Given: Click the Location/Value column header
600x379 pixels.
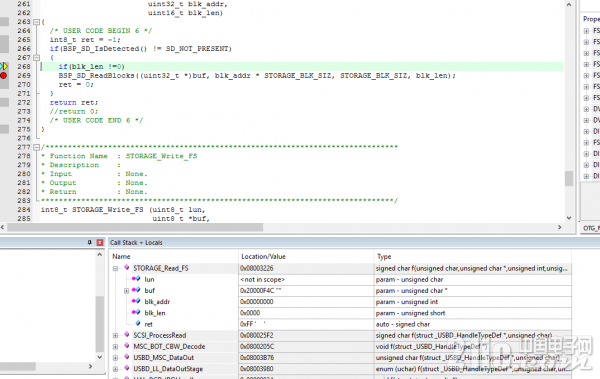Looking at the screenshot, I should tap(264, 256).
